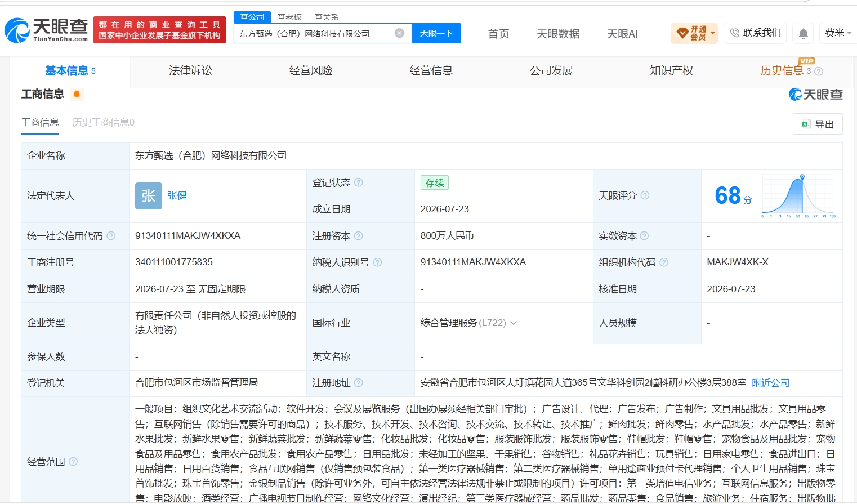Click the blue 张 avatar icon

(x=149, y=196)
